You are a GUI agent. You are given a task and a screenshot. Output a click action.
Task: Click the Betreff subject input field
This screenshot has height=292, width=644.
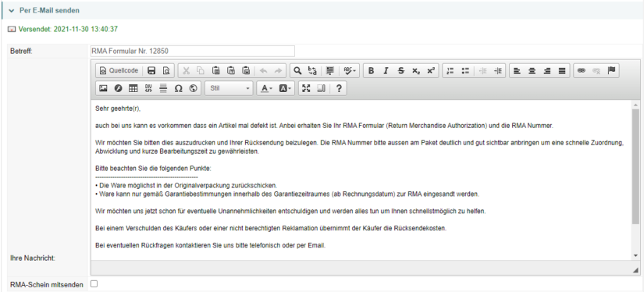click(x=193, y=51)
